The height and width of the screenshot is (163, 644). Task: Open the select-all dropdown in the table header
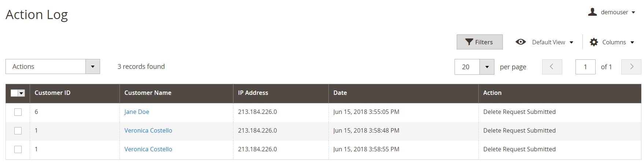(x=21, y=93)
